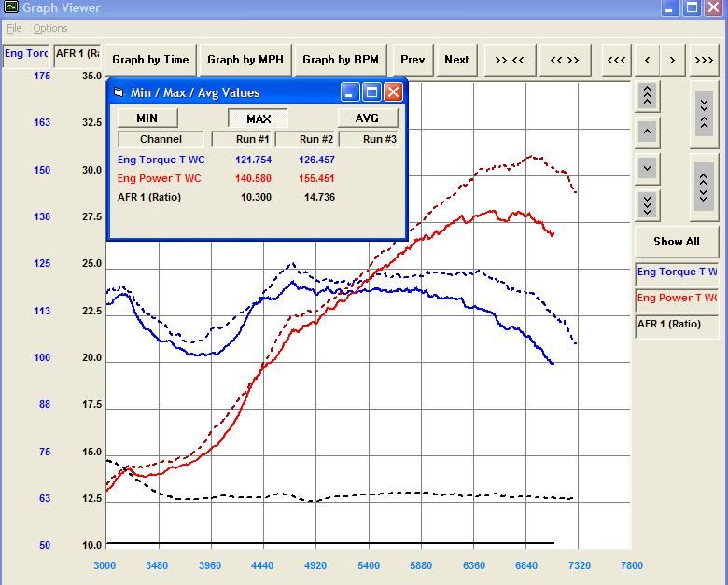Step graph down with single down-chevron

pos(647,168)
